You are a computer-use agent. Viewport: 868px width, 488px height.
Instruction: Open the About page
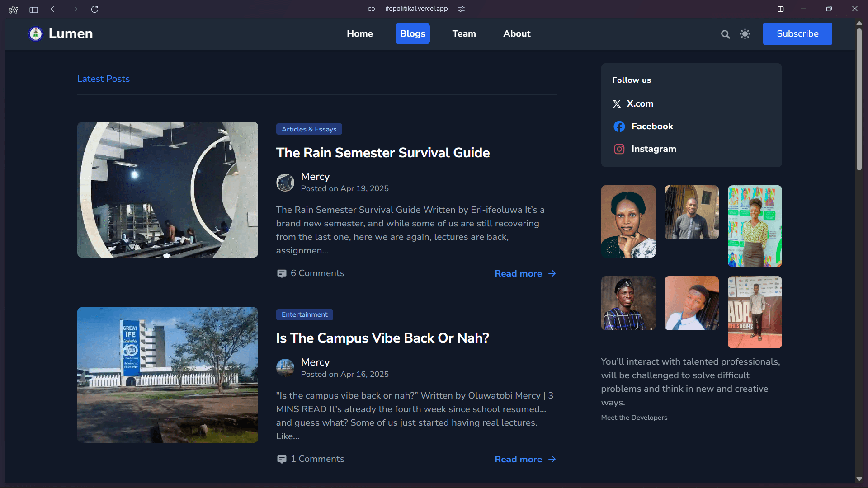[x=517, y=34]
